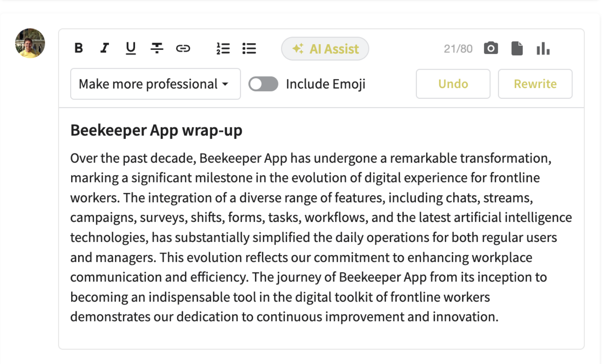The height and width of the screenshot is (364, 602).
Task: Start a numbered list
Action: pyautogui.click(x=223, y=48)
